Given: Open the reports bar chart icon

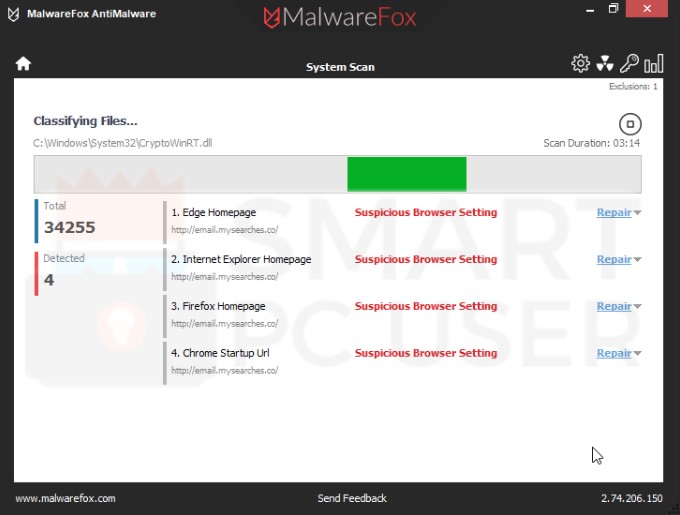Looking at the screenshot, I should pyautogui.click(x=654, y=64).
